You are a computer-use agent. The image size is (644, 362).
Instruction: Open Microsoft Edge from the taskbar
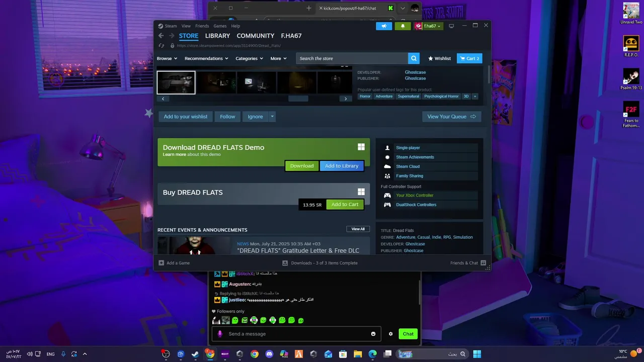(x=373, y=354)
